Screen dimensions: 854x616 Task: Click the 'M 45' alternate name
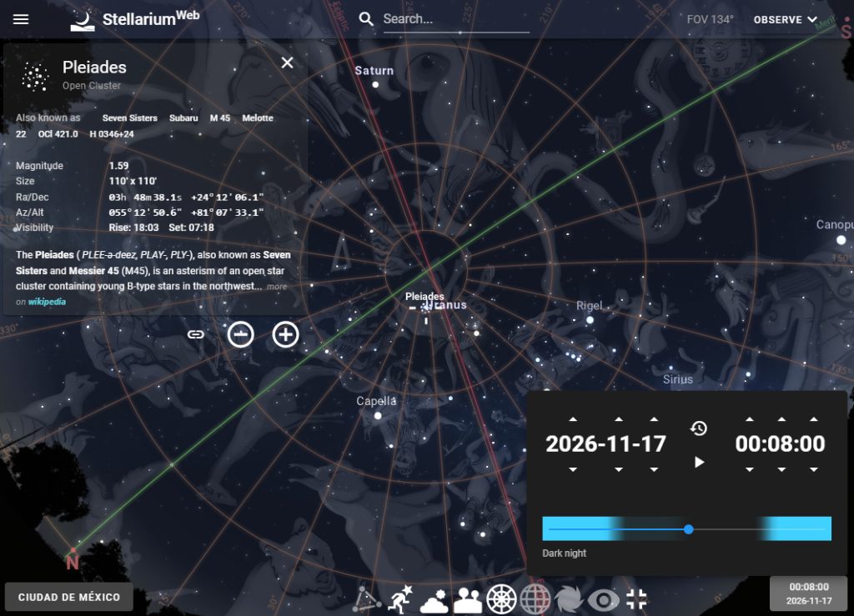point(220,118)
